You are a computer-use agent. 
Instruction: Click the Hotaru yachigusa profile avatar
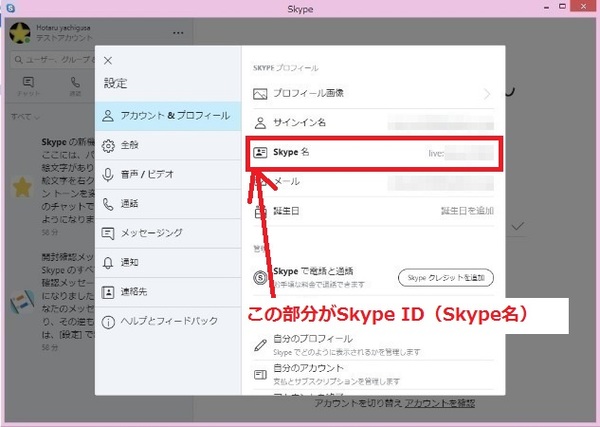click(18, 33)
